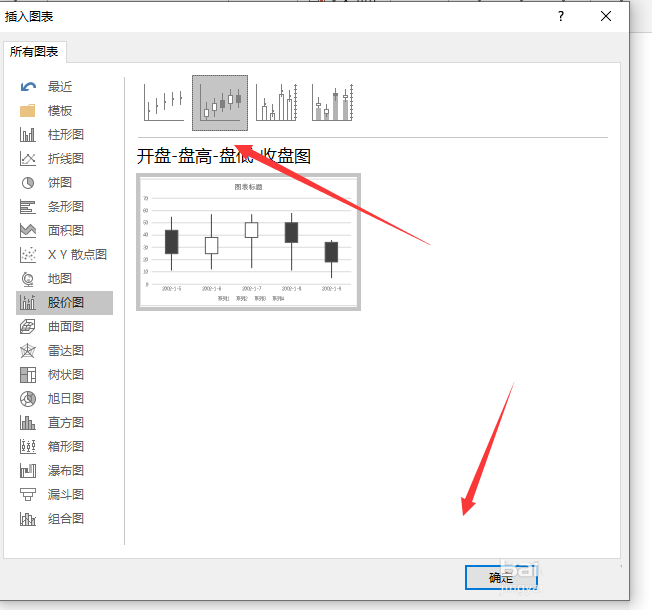Open dialog help question mark
This screenshot has height=610, width=652.
(x=561, y=17)
